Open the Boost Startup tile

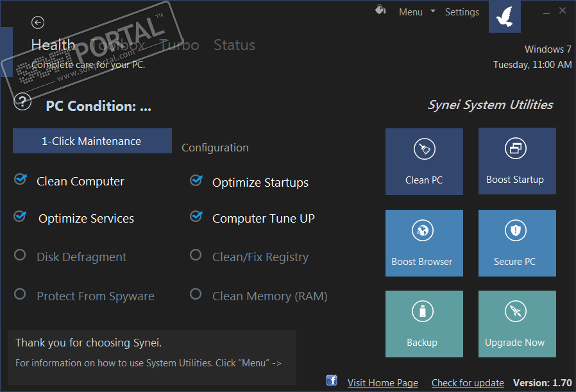[x=517, y=161]
